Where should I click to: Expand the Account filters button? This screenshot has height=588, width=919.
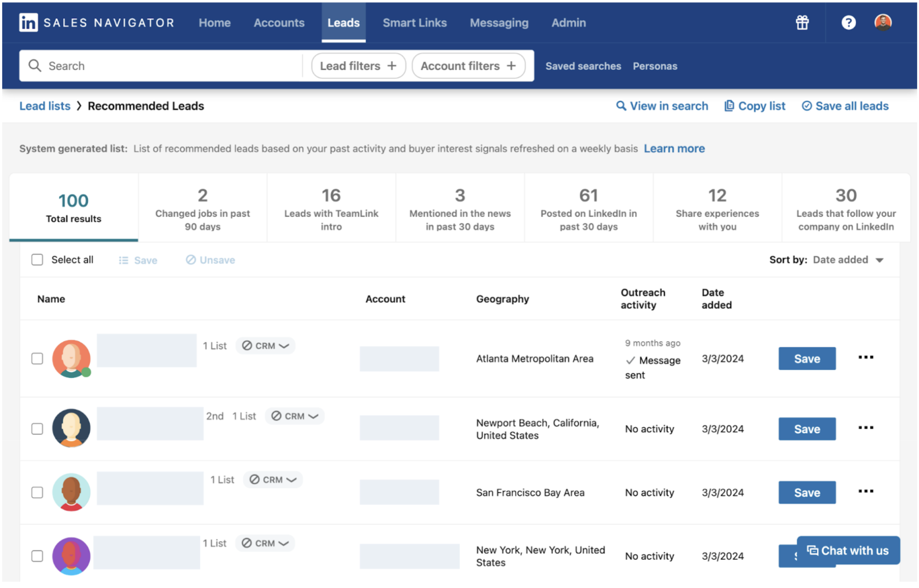pyautogui.click(x=468, y=66)
